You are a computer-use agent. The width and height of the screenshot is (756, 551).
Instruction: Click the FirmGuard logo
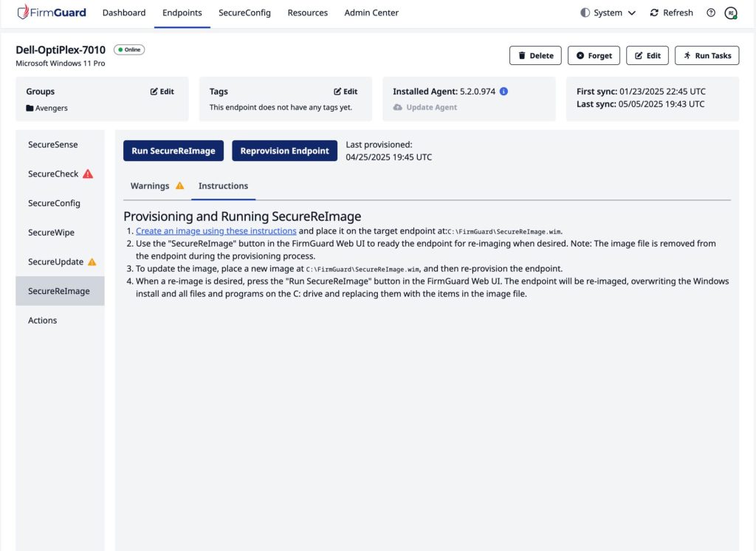(50, 12)
